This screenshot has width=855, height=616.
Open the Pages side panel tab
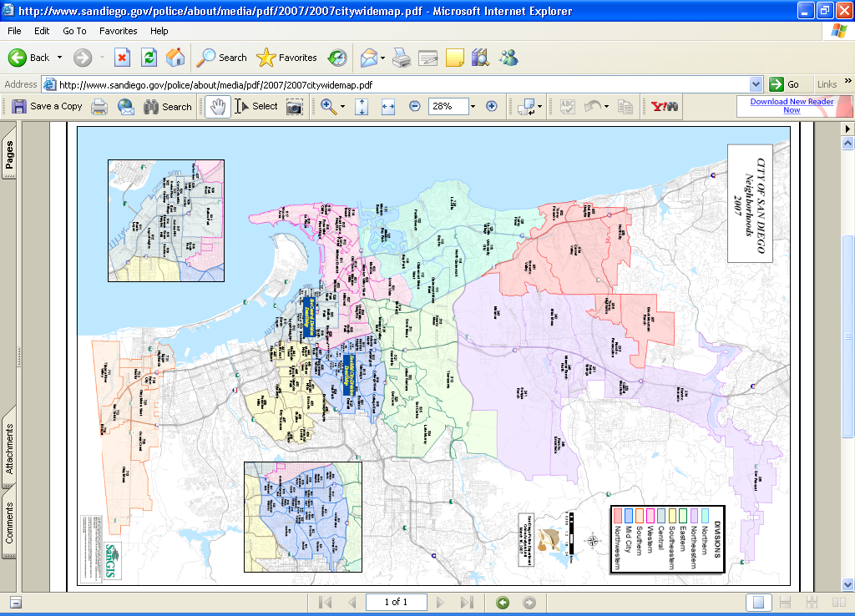click(x=9, y=155)
